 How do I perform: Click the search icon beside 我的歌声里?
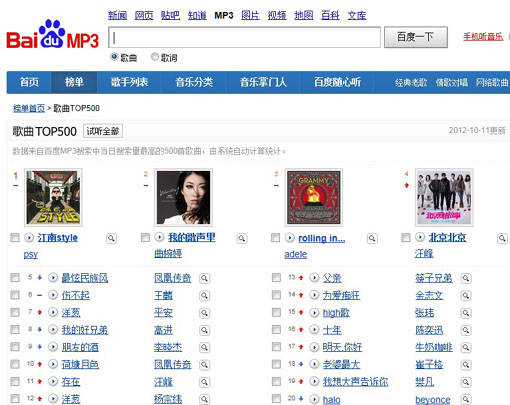coord(242,238)
